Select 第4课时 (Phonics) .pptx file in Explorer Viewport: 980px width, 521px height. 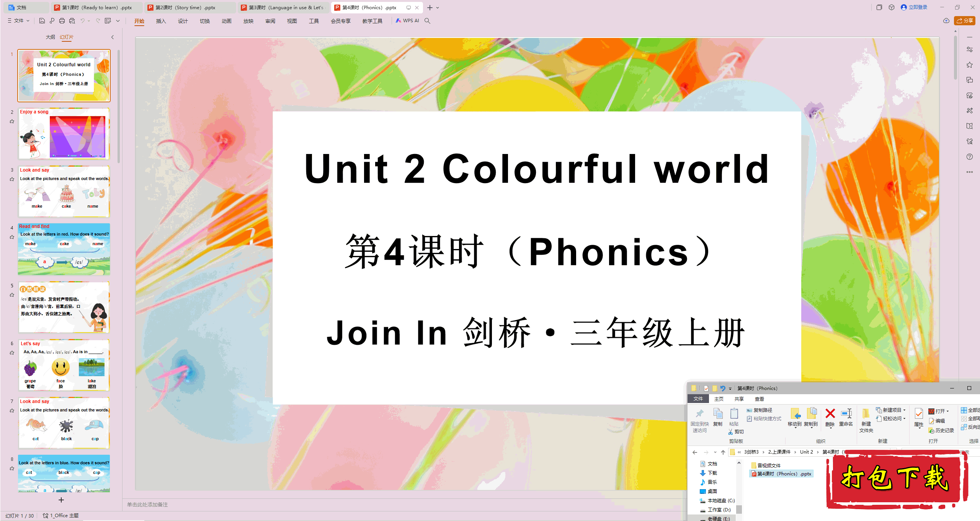781,474
